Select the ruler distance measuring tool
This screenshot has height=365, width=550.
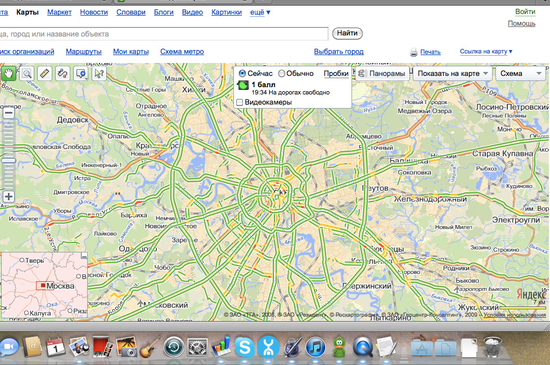[x=45, y=74]
